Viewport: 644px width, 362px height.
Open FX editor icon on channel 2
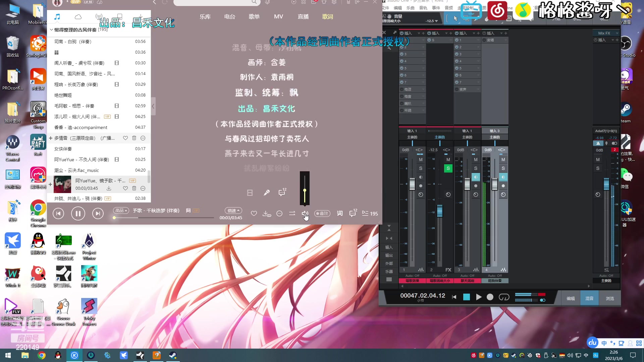(448, 270)
